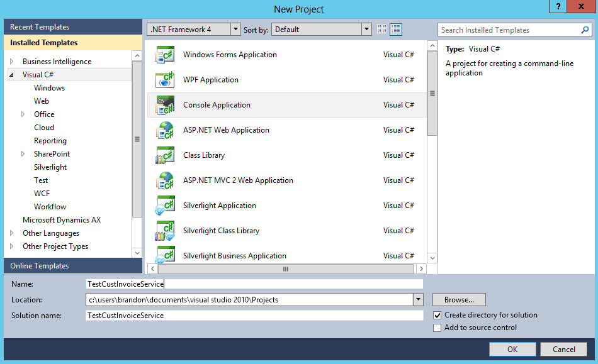Expand the Office node
Viewport: 598px width, 364px height.
(x=23, y=114)
